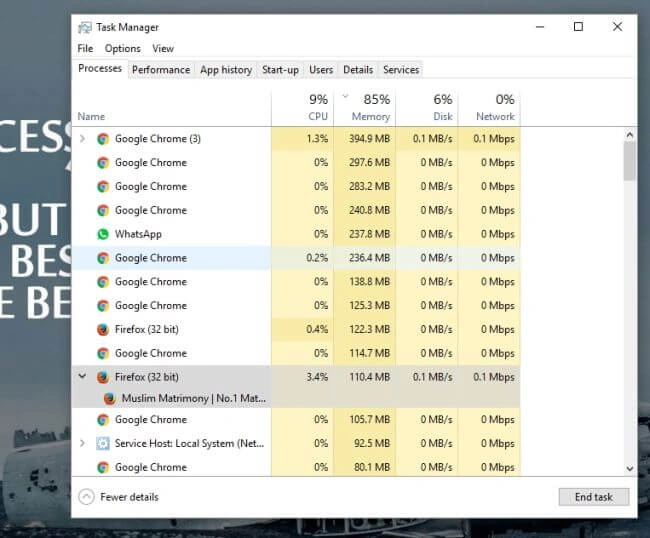
Task: Click the 0.4% CPU value
Action: (x=317, y=330)
